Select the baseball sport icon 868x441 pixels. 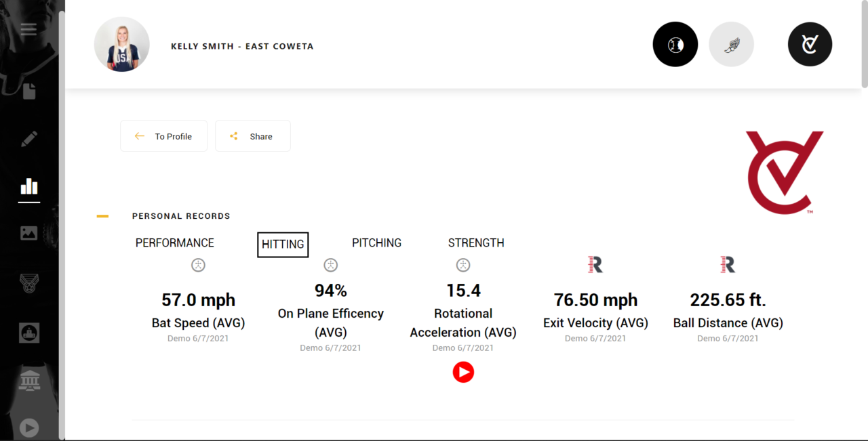[675, 45]
